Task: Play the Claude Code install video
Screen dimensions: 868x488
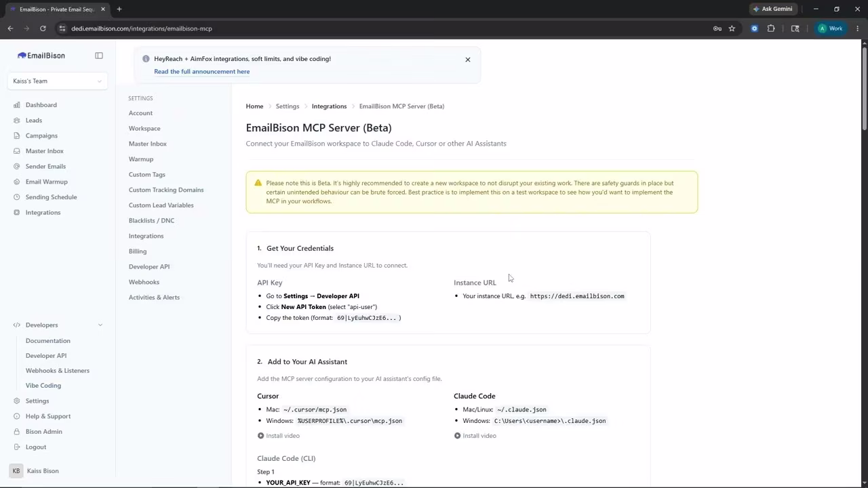Action: [475, 436]
